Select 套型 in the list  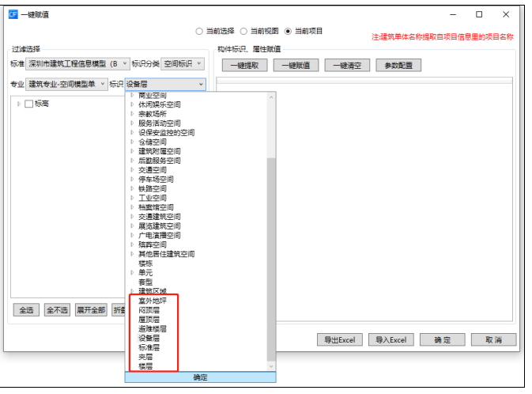coord(145,282)
